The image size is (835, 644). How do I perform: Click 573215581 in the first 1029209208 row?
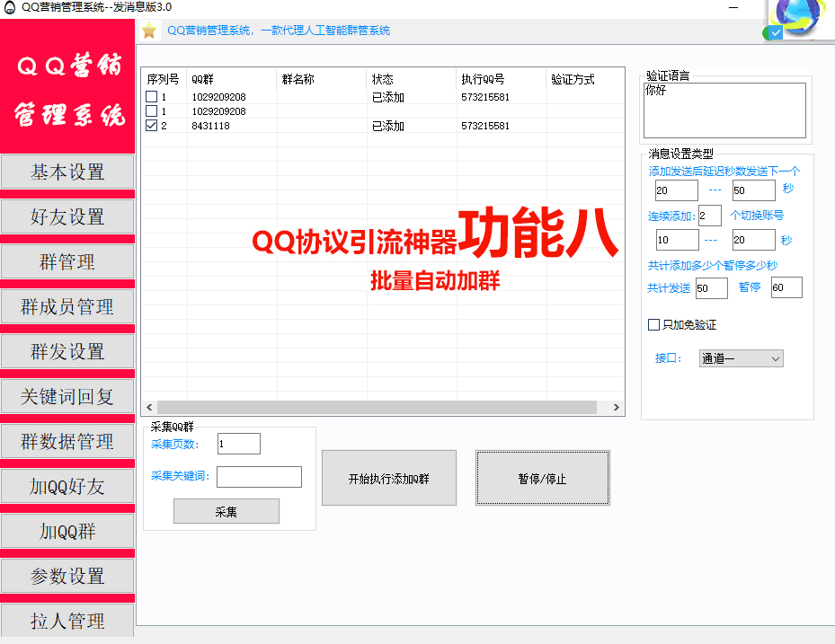[x=485, y=97]
